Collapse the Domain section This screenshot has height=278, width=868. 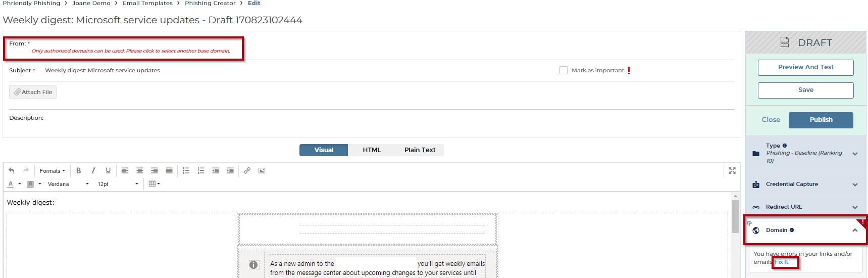point(854,230)
